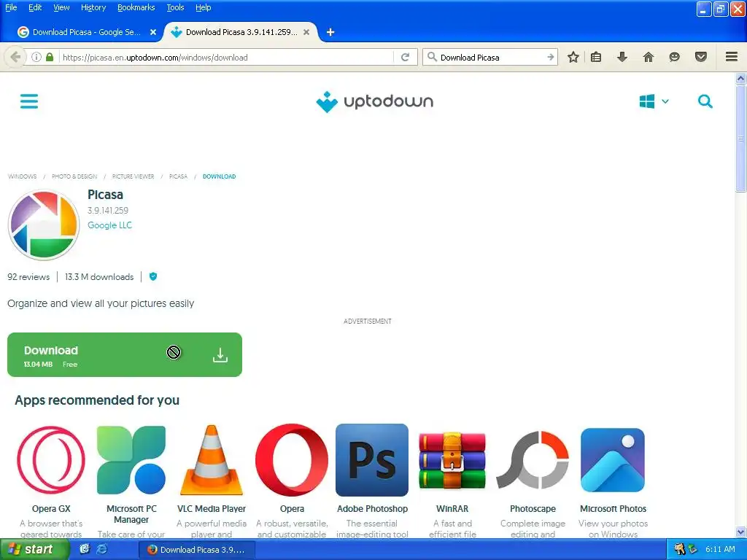The width and height of the screenshot is (747, 560).
Task: Open a new browser tab
Action: [330, 32]
